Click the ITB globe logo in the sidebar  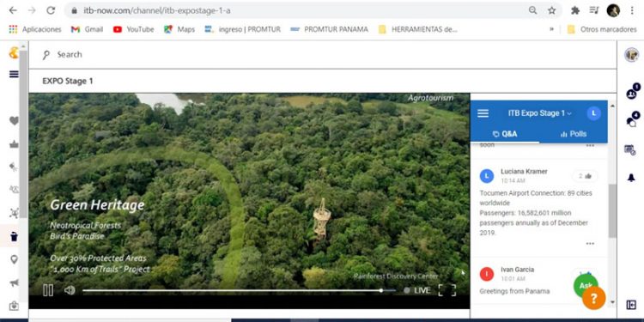click(14, 52)
